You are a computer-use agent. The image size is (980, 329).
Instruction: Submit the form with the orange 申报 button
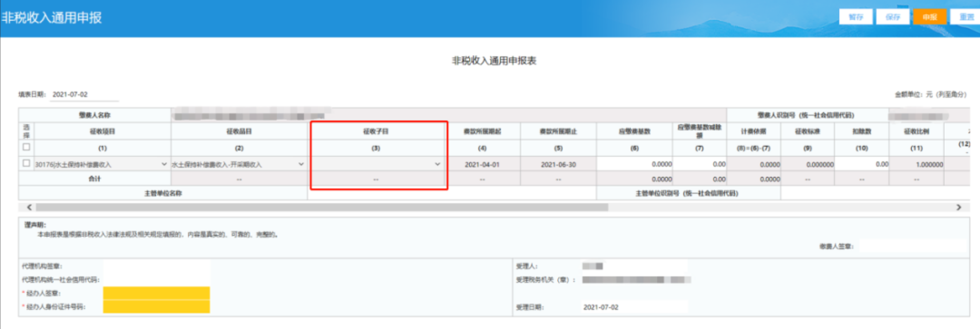click(929, 17)
